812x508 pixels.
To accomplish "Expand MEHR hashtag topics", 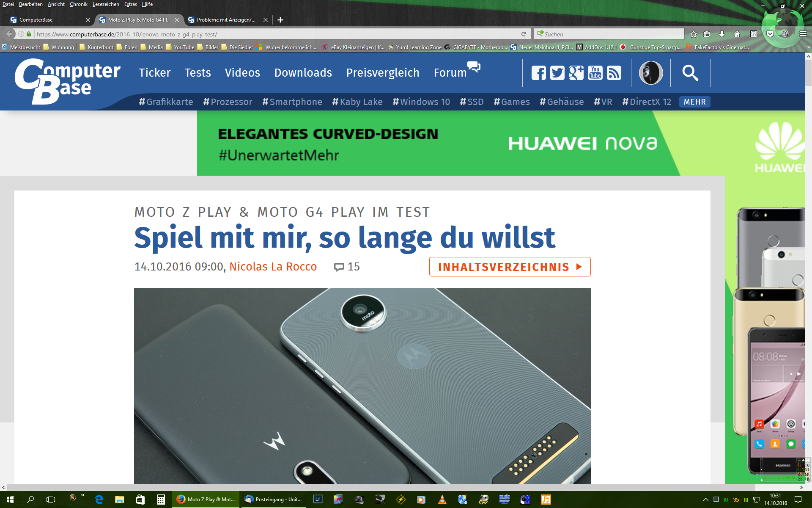I will [694, 102].
